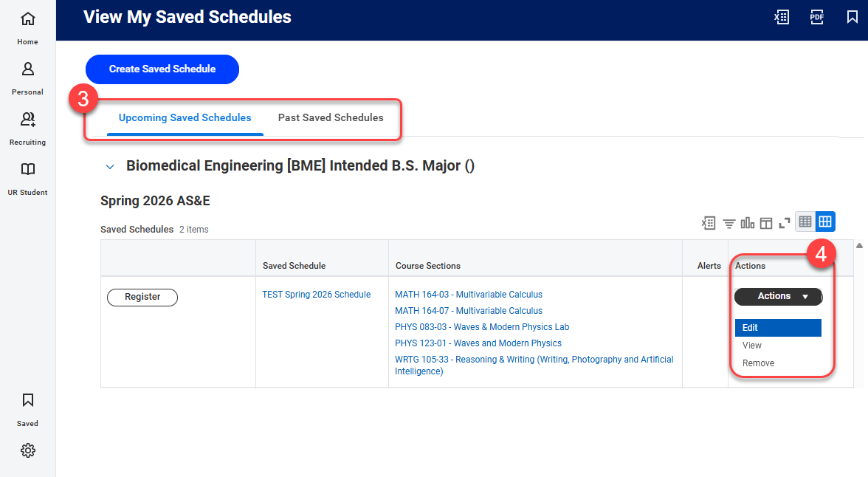Export the page to Excel from the header
868x477 pixels.
click(x=782, y=16)
